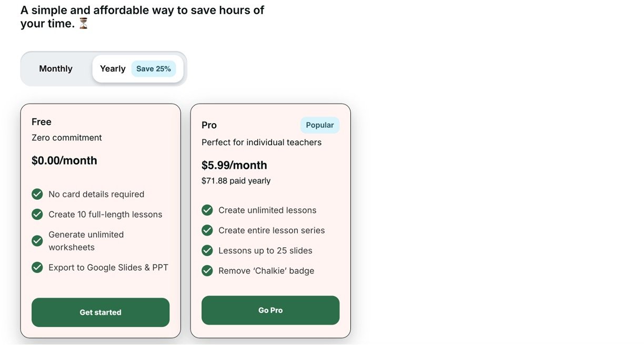Click checkmark beside Create unlimited lessons
Viewport: 644px width, 345px height.
click(x=207, y=210)
